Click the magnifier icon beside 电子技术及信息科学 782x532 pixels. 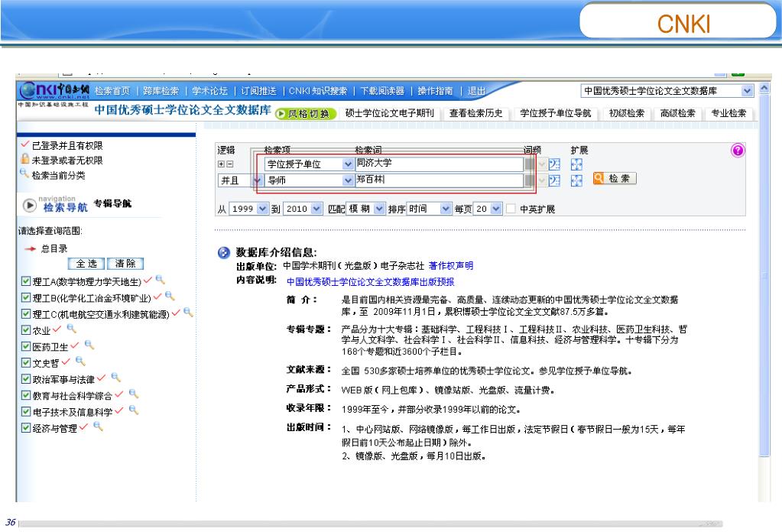134,410
